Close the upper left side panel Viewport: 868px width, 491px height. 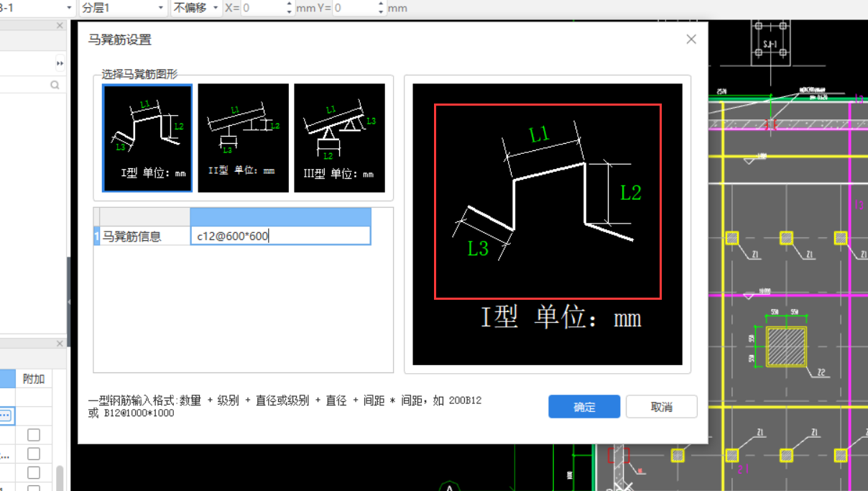60,25
